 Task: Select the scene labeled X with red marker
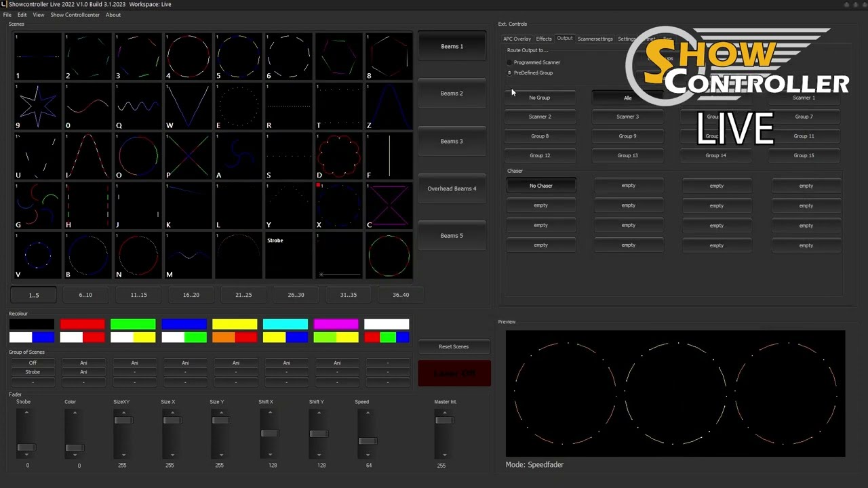click(338, 205)
